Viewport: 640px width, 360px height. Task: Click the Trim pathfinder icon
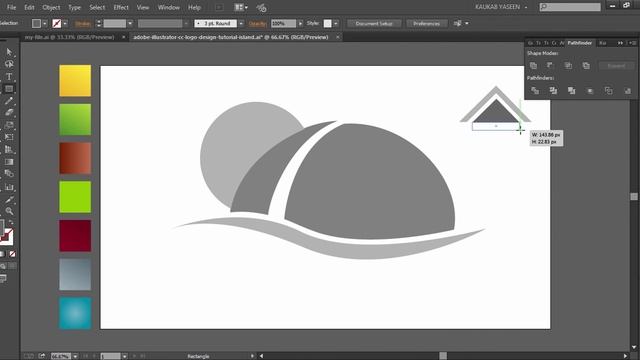553,91
